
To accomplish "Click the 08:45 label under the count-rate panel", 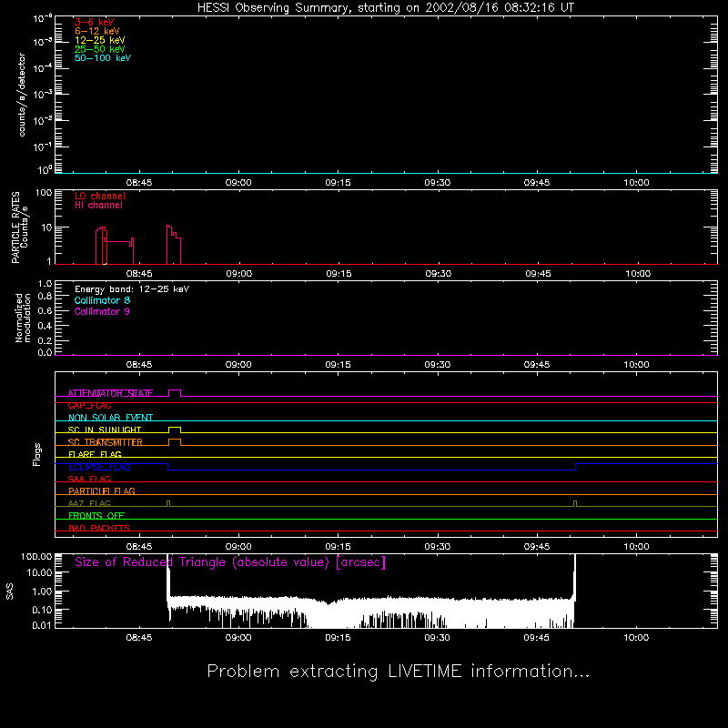I will pyautogui.click(x=139, y=183).
